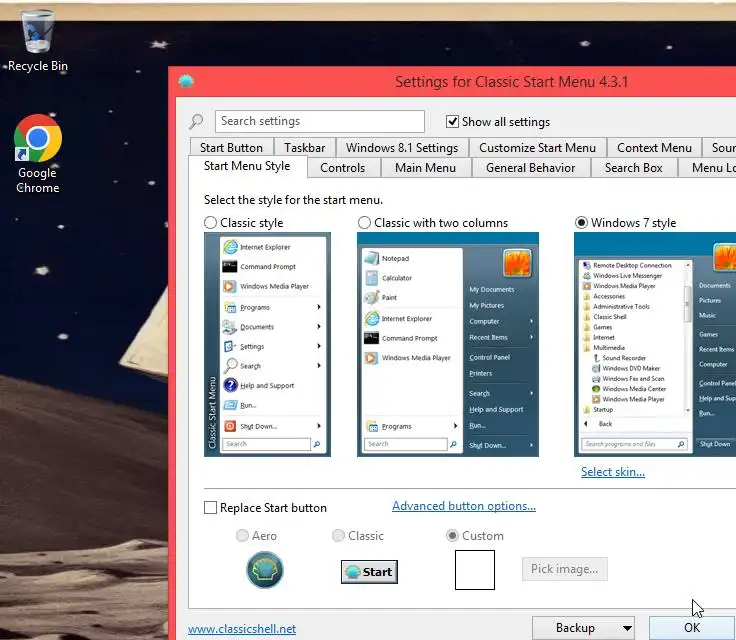Click Shut Down icon in Classic style preview
Screen dimensions: 736x640
tap(230, 426)
